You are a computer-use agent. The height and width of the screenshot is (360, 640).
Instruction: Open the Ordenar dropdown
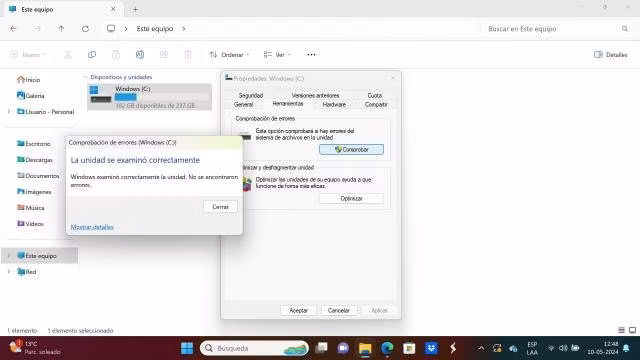[229, 54]
